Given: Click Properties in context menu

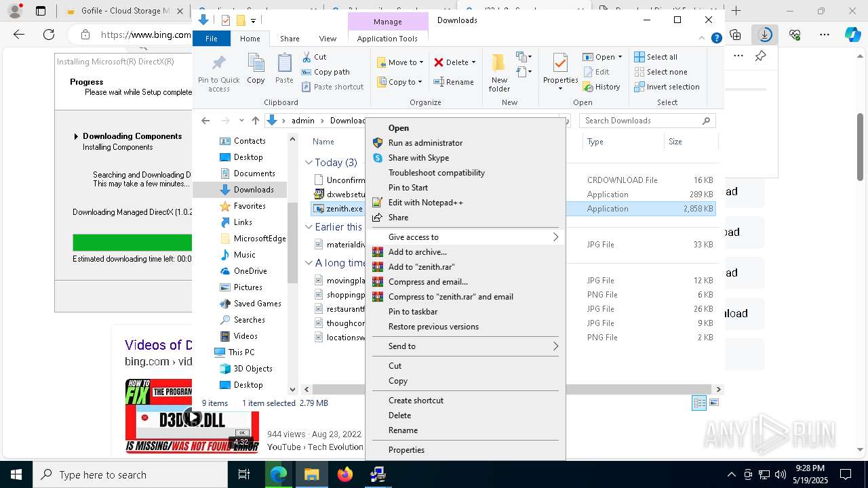Looking at the screenshot, I should [406, 450].
